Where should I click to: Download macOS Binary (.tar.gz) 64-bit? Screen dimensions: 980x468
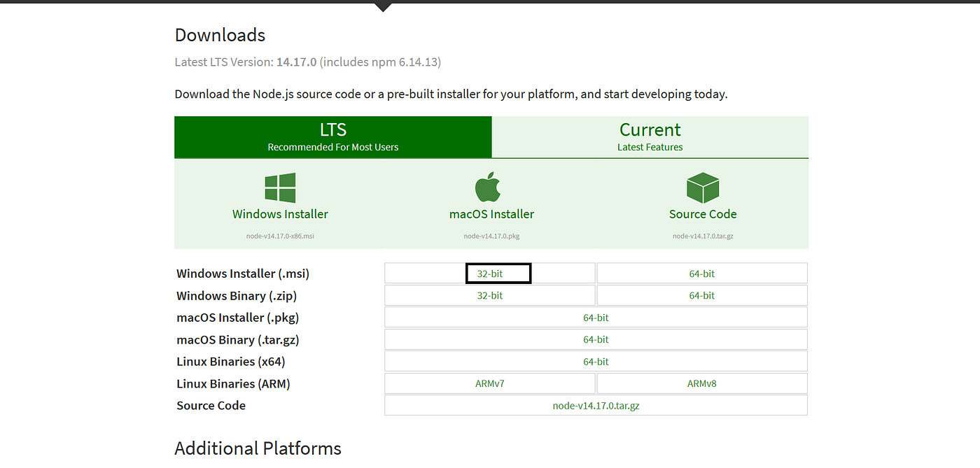click(x=596, y=339)
